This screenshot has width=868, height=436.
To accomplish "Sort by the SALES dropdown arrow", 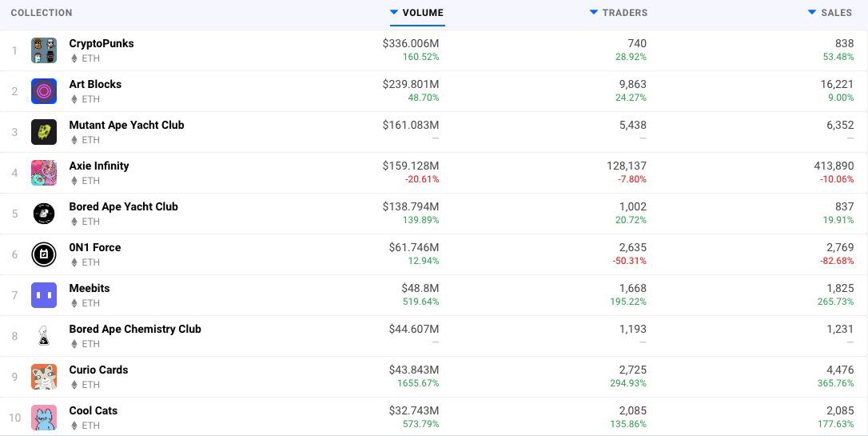I will coord(811,12).
